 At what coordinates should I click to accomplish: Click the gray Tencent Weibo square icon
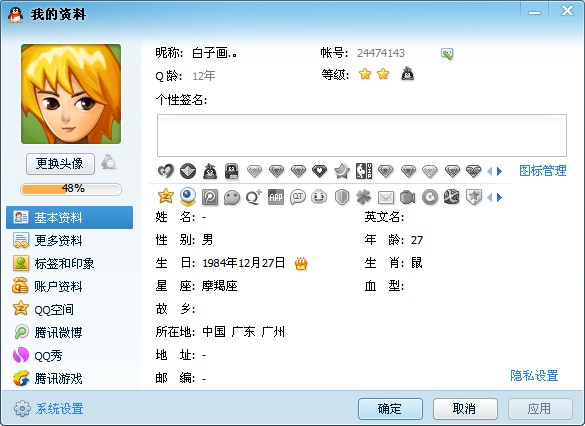pos(210,197)
